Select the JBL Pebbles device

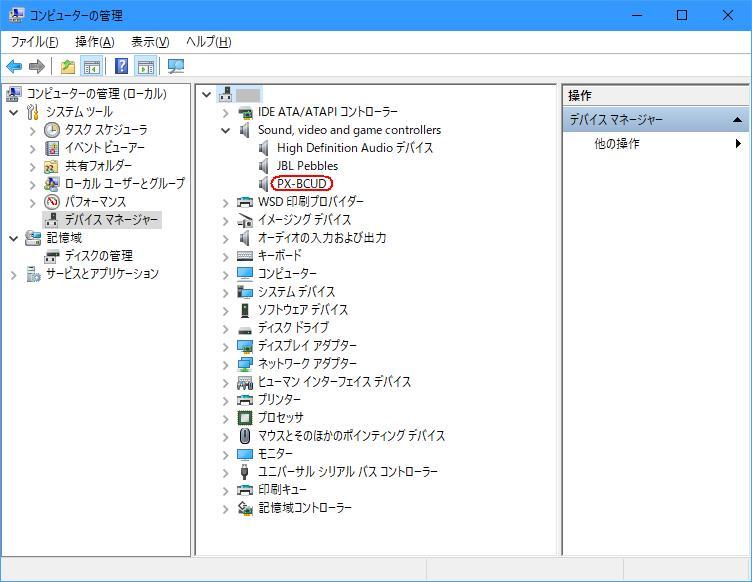[x=307, y=166]
